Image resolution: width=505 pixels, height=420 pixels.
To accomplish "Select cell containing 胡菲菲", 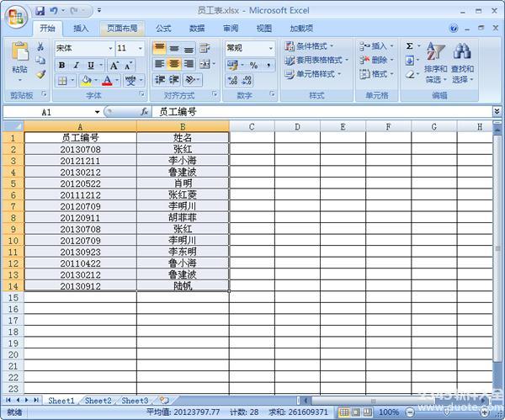I will click(x=183, y=216).
